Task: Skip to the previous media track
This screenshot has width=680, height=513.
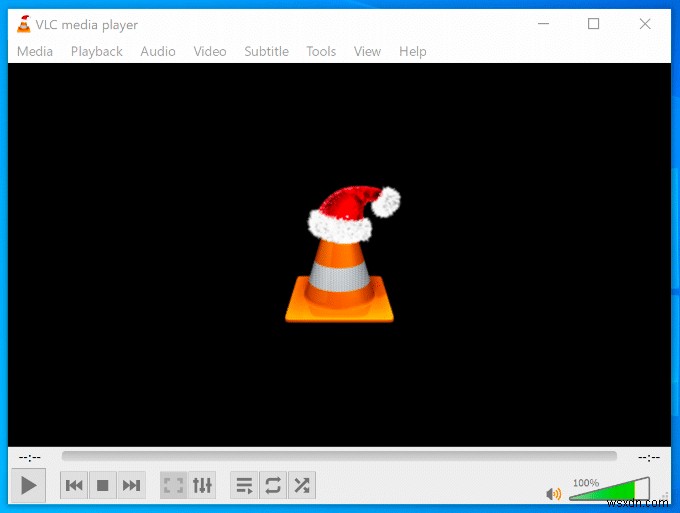Action: (74, 485)
